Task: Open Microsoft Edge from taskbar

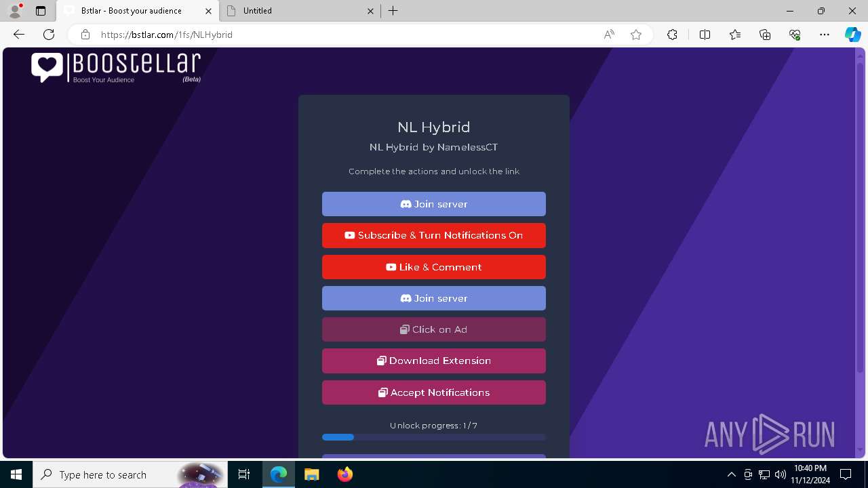Action: pos(279,474)
